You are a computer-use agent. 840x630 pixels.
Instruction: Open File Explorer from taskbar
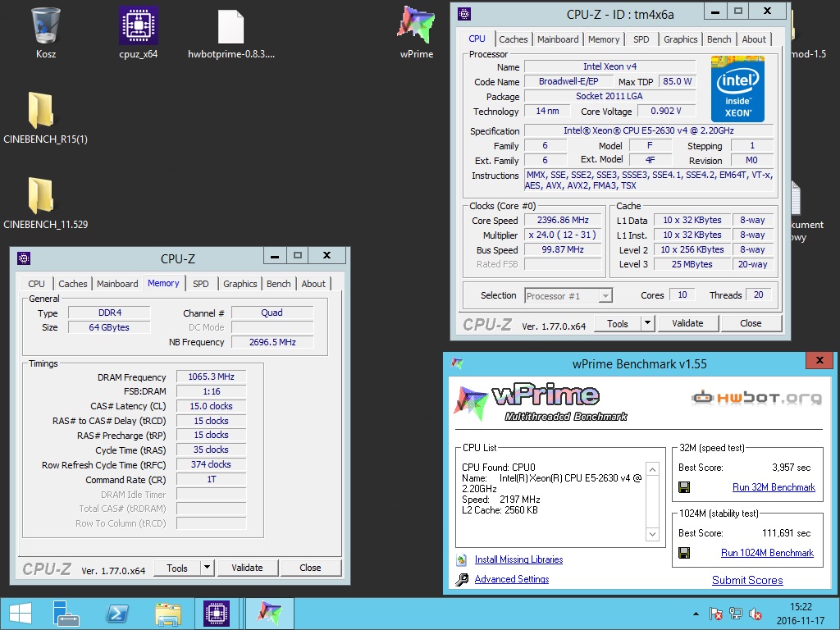[x=167, y=614]
